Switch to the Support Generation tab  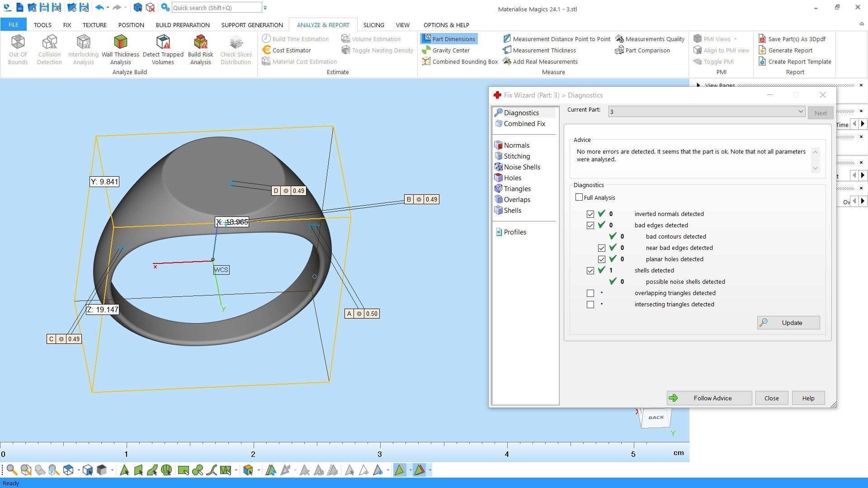point(252,25)
